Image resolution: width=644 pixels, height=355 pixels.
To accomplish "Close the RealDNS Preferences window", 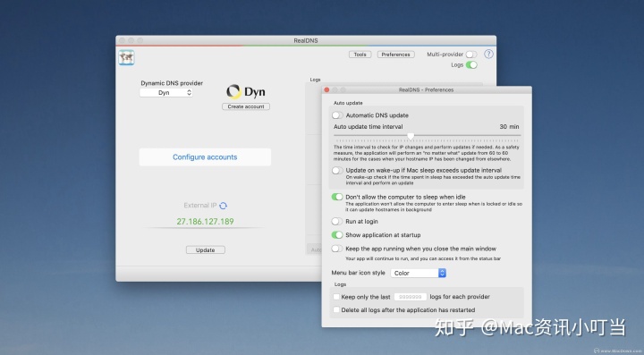I will tap(326, 90).
